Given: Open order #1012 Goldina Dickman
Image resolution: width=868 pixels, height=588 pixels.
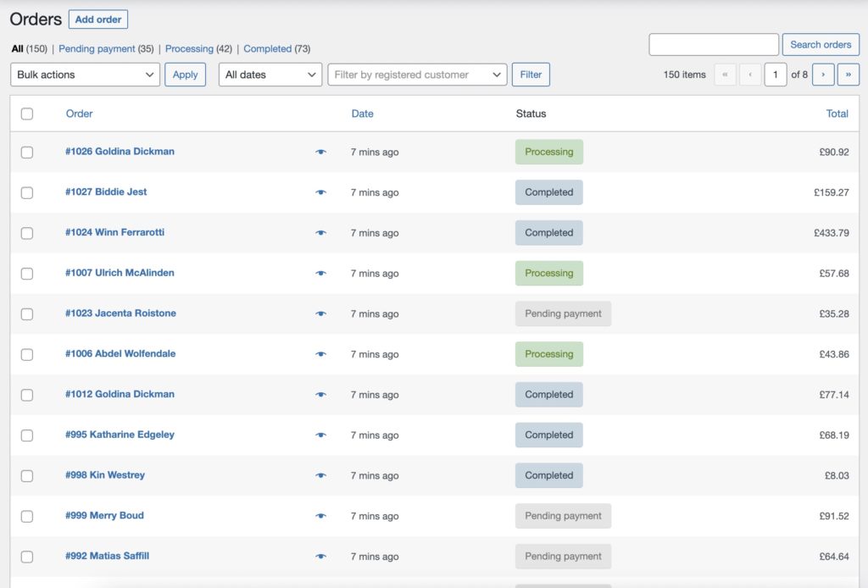Looking at the screenshot, I should [120, 394].
